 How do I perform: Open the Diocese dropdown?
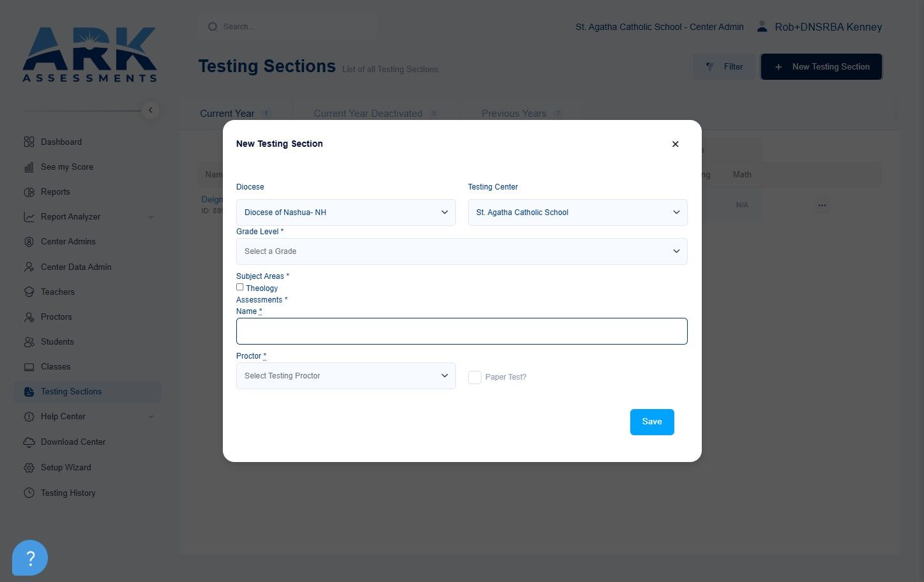(x=345, y=213)
